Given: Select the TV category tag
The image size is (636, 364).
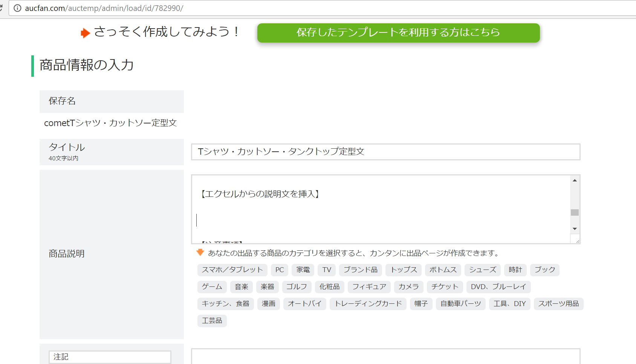Looking at the screenshot, I should 327,270.
